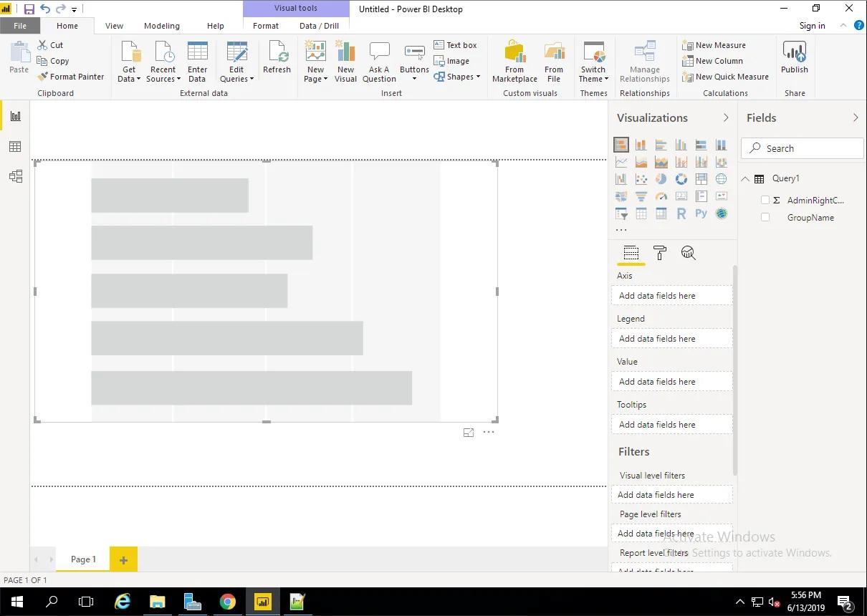Select the Line chart visual
The height and width of the screenshot is (616, 867).
pyautogui.click(x=621, y=162)
